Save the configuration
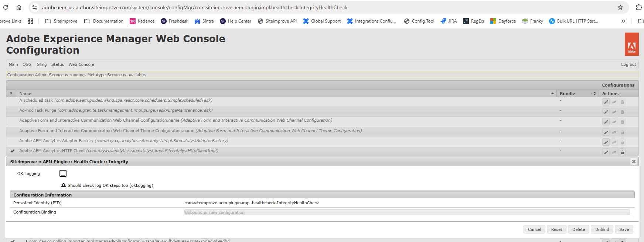 click(624, 229)
